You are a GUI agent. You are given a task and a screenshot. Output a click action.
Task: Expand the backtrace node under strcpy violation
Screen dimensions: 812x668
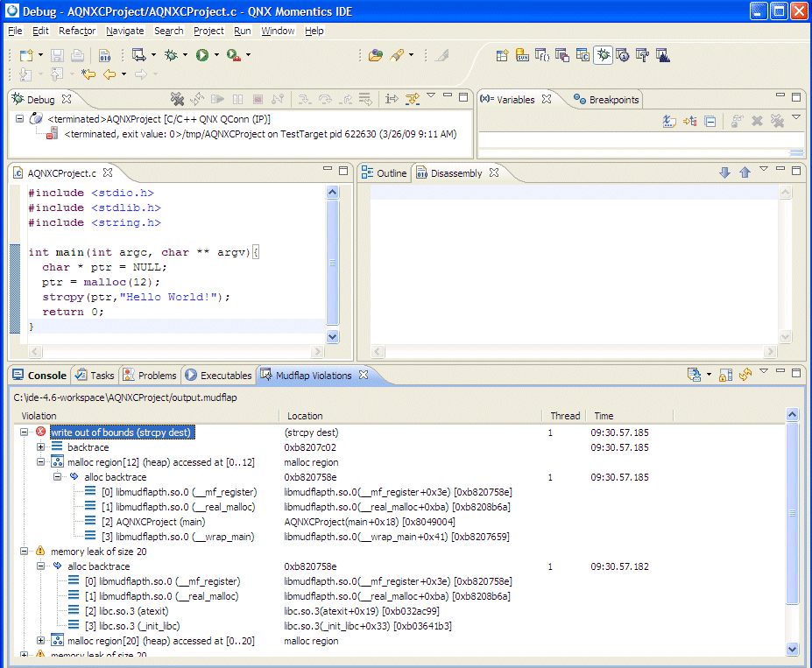40,447
